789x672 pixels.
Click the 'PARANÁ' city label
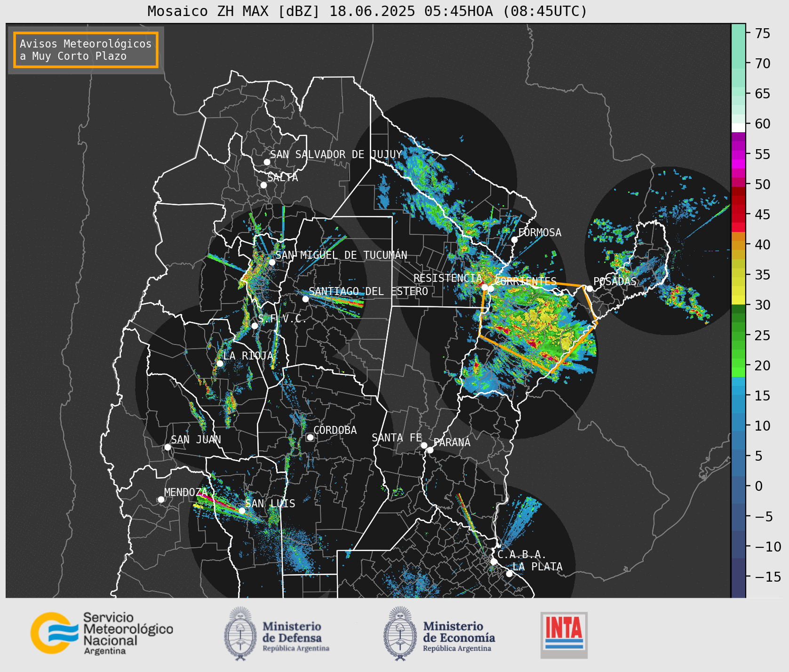point(452,442)
